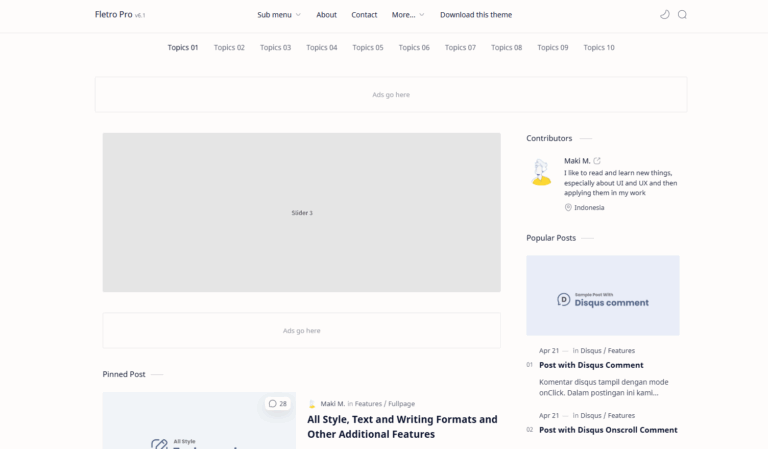This screenshot has width=768, height=449.
Task: Open Post with Disqus Onscroll Comment link
Action: coord(608,430)
